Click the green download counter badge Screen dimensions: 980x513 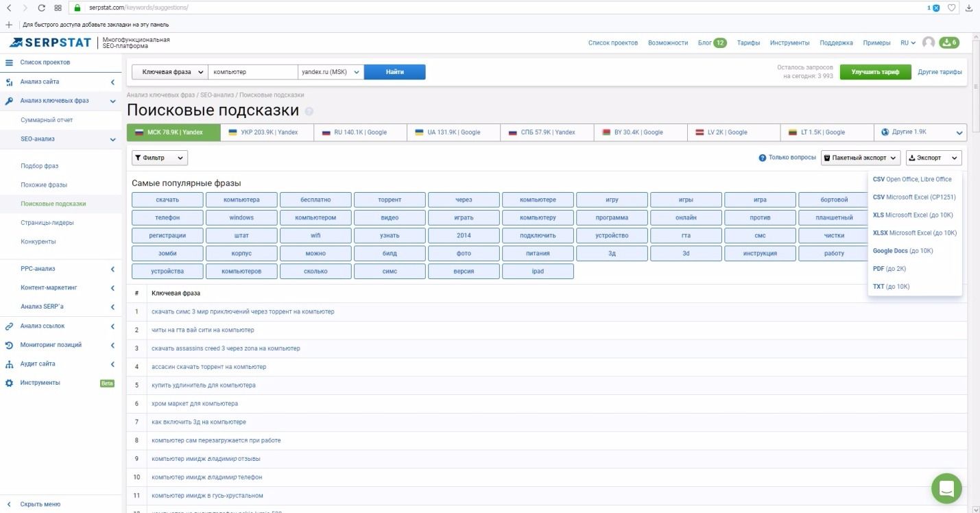click(x=949, y=43)
